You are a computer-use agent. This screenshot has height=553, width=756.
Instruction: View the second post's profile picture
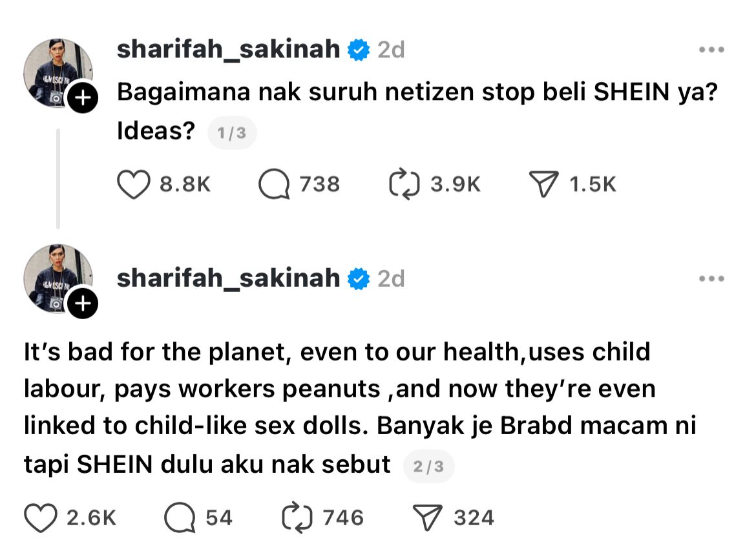point(57,276)
